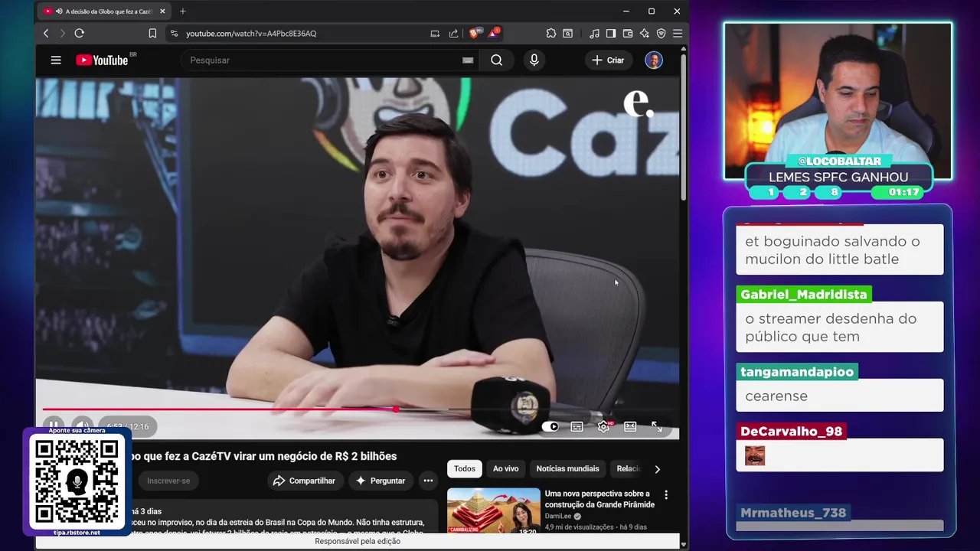Viewport: 980px width, 551px height.
Task: Open the Brave VPN shield toolbar icon
Action: 661,34
